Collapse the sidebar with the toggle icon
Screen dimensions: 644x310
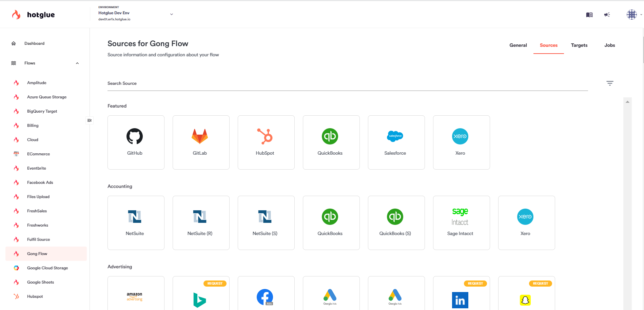(90, 120)
